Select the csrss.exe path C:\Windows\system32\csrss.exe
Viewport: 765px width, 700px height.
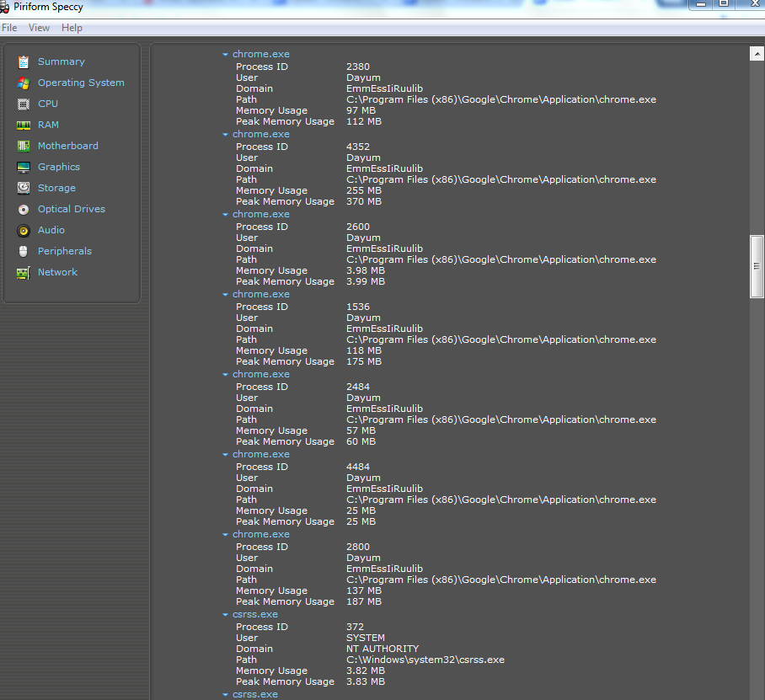(425, 660)
